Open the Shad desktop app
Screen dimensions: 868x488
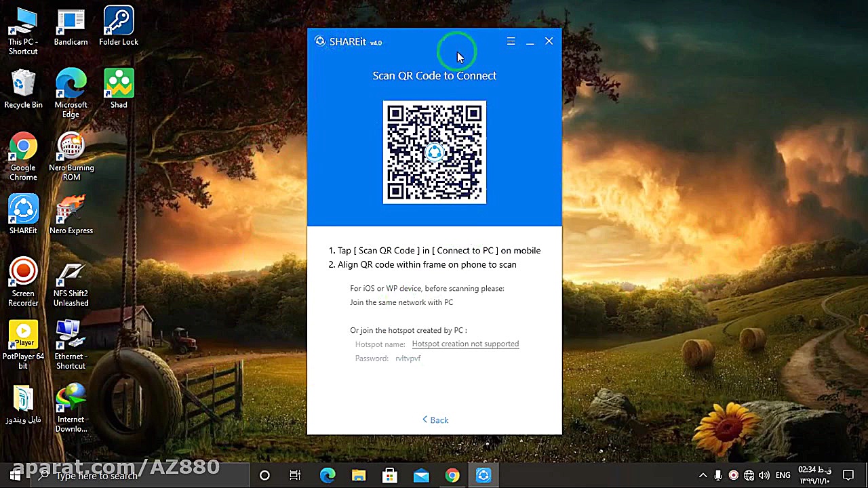[x=119, y=85]
